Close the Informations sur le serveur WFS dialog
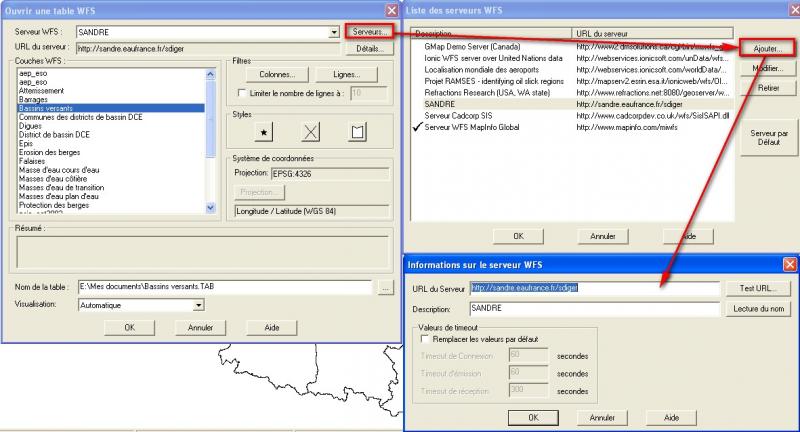The width and height of the screenshot is (800, 432). pos(790,264)
